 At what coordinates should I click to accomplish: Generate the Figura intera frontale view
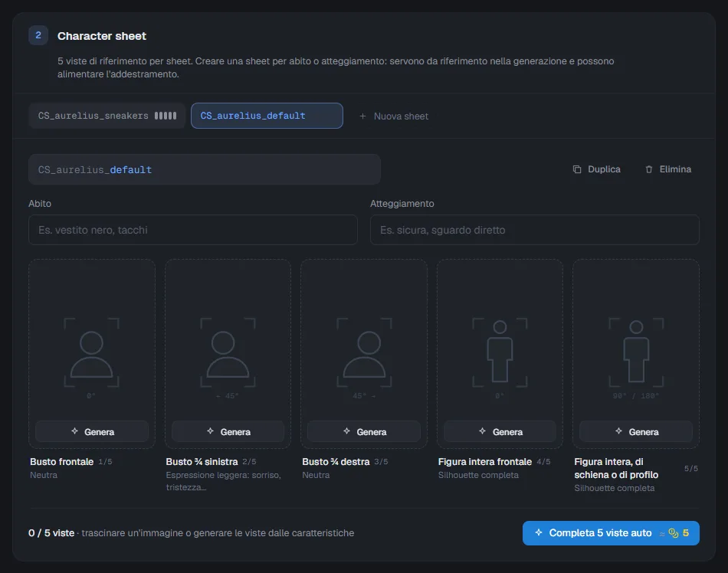(x=500, y=431)
